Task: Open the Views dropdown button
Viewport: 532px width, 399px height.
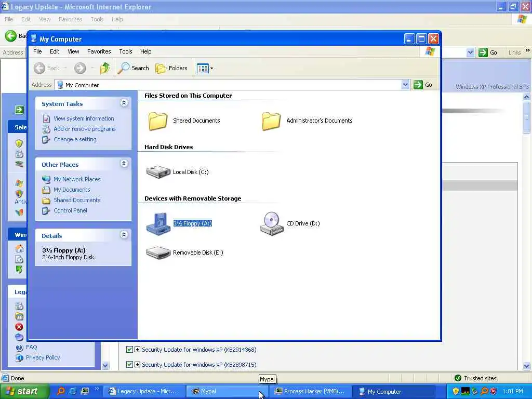Action: click(x=205, y=68)
